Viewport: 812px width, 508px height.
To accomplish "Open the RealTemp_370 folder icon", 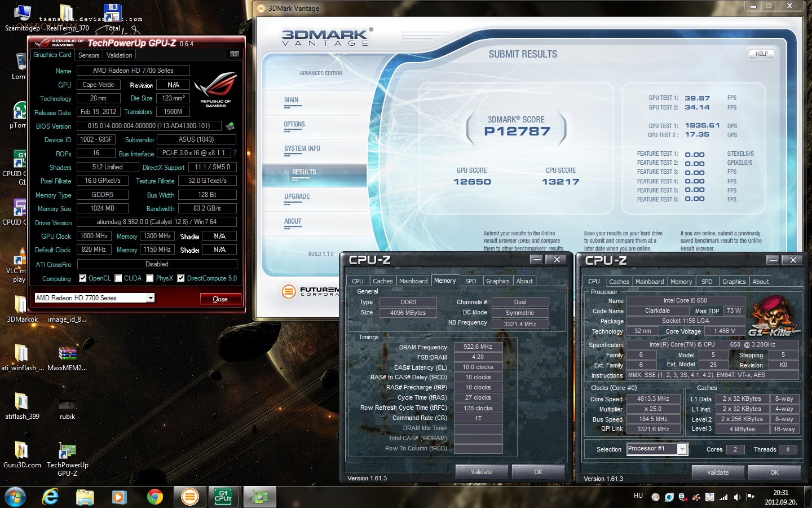I will click(67, 17).
